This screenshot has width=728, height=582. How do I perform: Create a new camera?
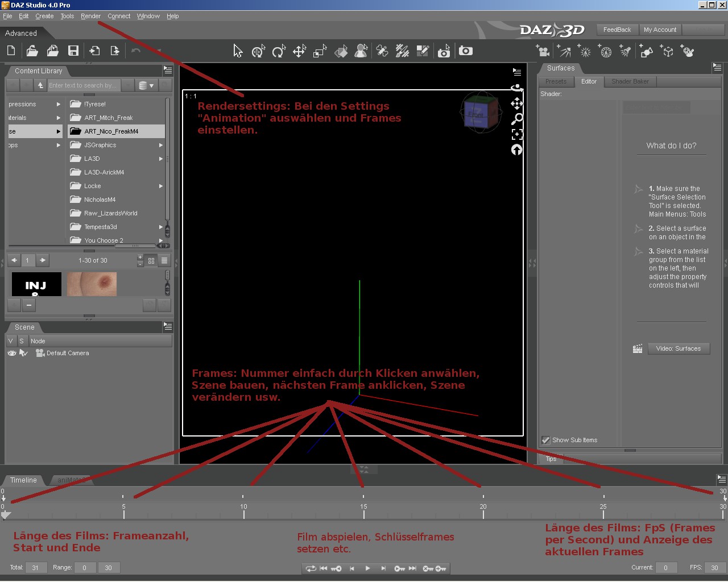tap(543, 52)
